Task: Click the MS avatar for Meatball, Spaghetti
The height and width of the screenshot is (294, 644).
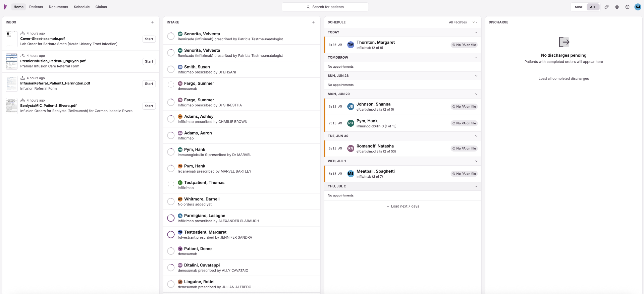Action: coord(351,174)
